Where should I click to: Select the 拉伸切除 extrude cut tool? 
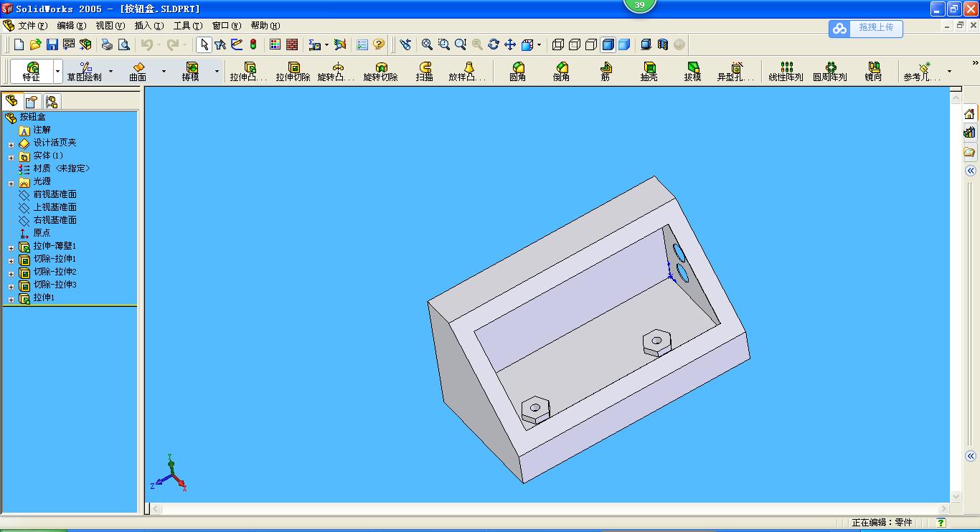293,71
